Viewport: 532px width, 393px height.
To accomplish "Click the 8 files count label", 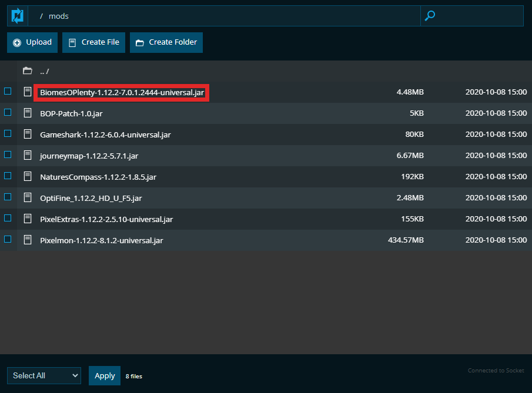I will [133, 377].
